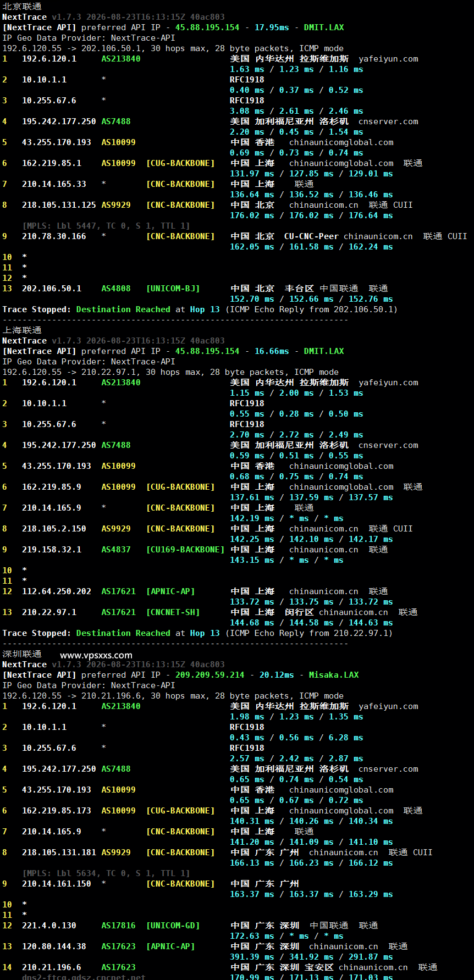Select hop IP 221.4.0.130
Viewport: 474px width, 980px height.
coord(49,926)
